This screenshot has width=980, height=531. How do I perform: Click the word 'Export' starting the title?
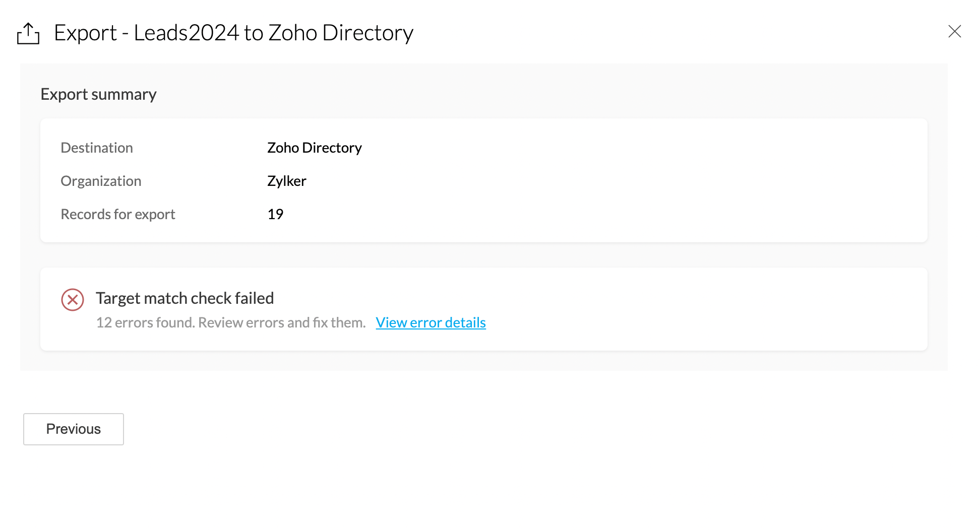pos(85,33)
